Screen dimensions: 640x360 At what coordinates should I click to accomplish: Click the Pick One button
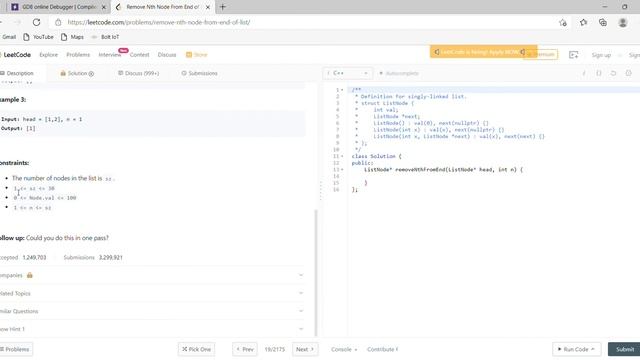196,349
